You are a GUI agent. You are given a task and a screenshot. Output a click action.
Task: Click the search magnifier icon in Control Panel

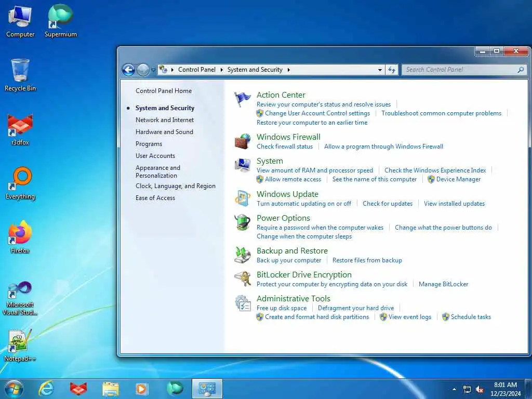(x=521, y=70)
